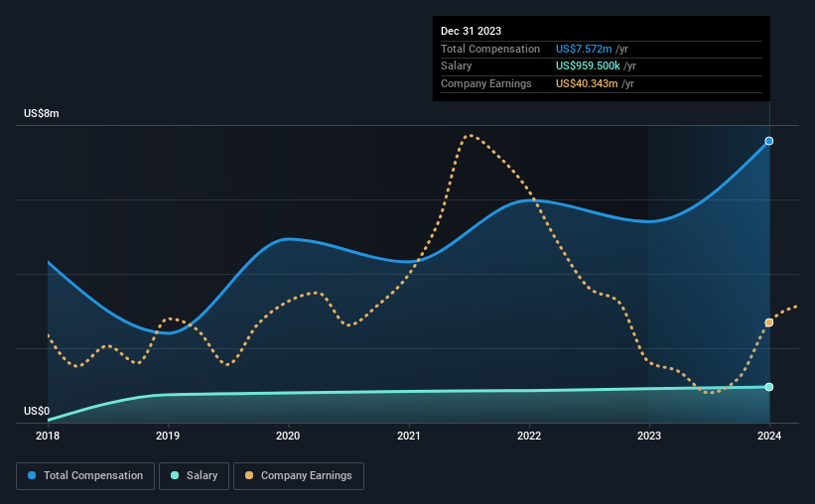Toggle the Company Earnings legend button
Viewport: 815px width, 504px height.
(x=299, y=476)
